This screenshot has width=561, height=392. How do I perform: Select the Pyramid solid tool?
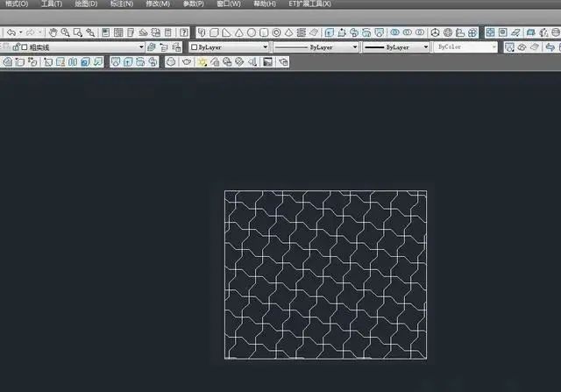point(289,32)
